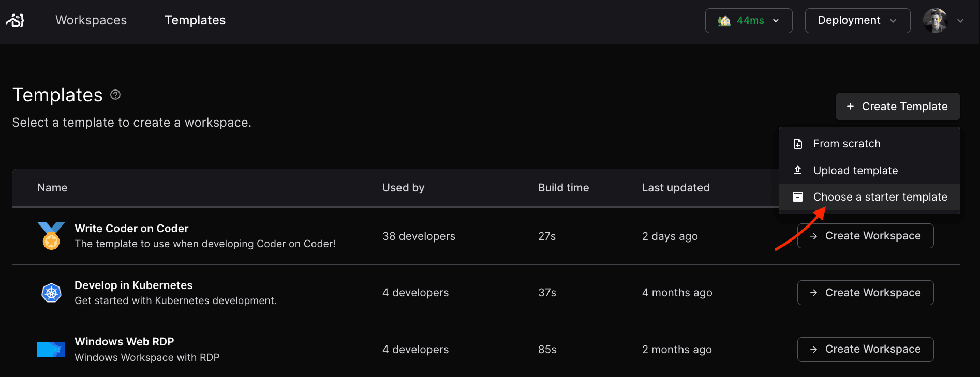Click the 37s build time cell
Image resolution: width=980 pixels, height=377 pixels.
(x=547, y=293)
